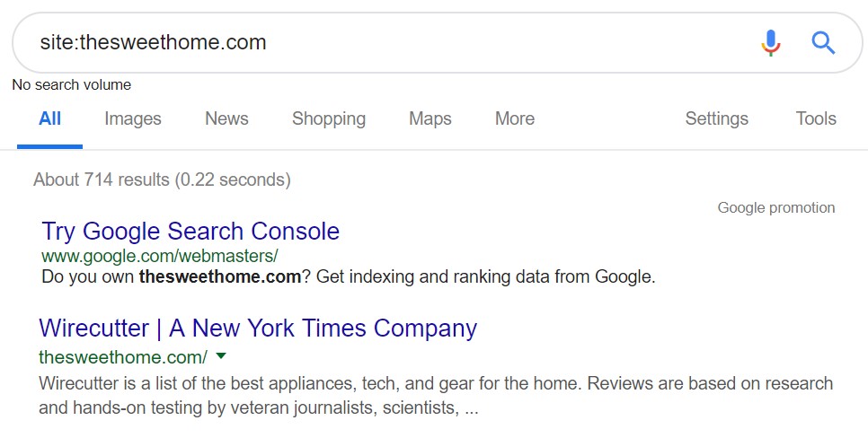Open the Wirecutter New York Times Company result
Screen dimensions: 868x438
tap(258, 328)
